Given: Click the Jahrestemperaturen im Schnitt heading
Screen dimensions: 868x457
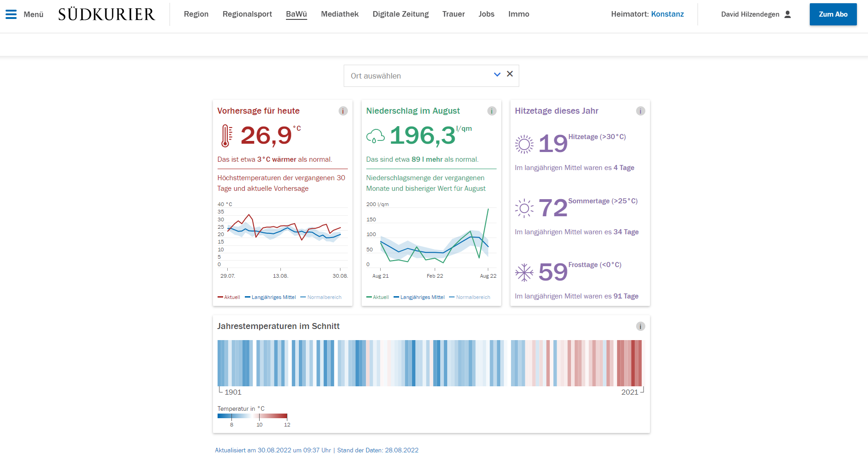Looking at the screenshot, I should tap(279, 326).
